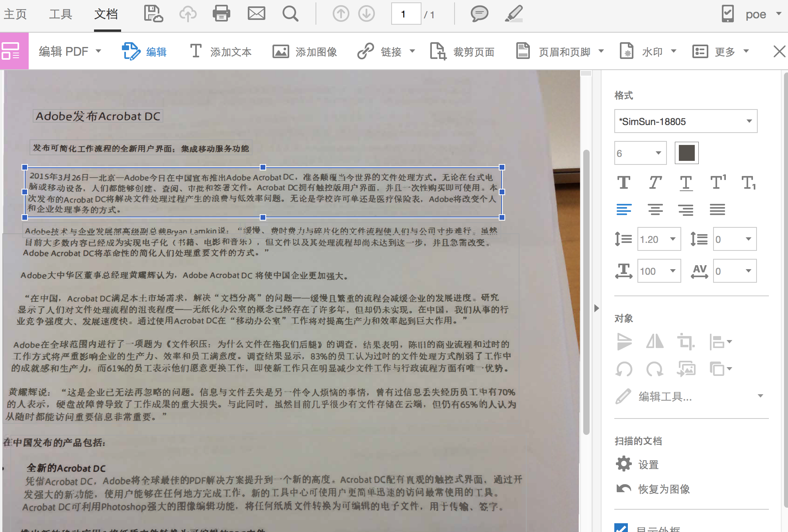
Task: Click the comment speech bubble icon
Action: click(x=479, y=14)
